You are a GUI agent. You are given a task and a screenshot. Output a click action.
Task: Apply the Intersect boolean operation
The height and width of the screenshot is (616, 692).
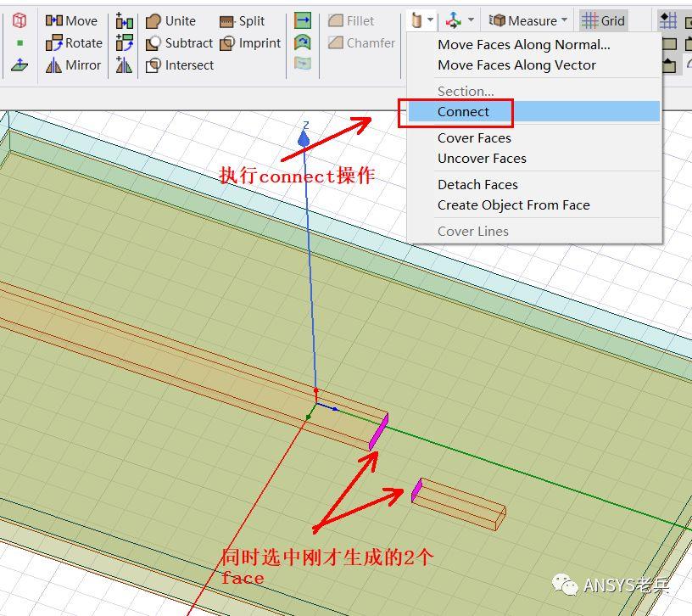(180, 65)
